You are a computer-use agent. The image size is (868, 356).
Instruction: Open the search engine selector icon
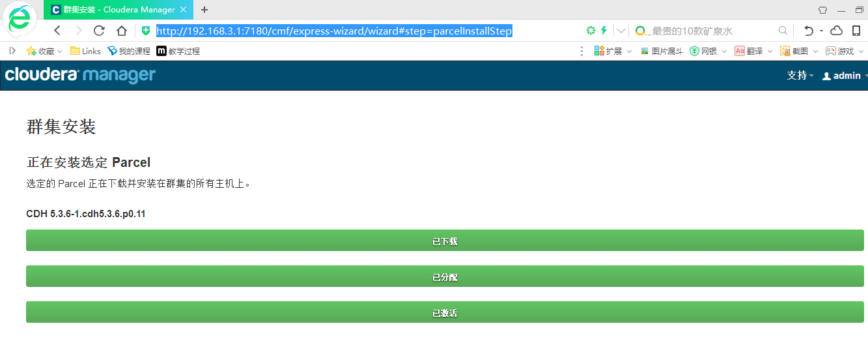click(641, 31)
